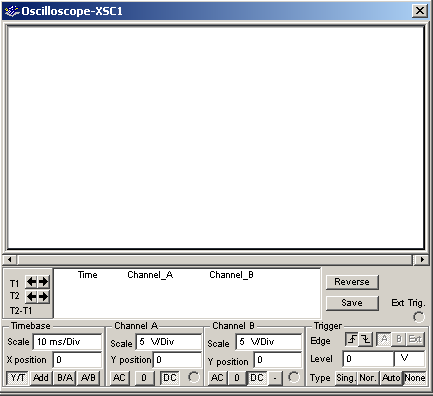
Task: Click the Channel_A column header
Action: tap(150, 275)
